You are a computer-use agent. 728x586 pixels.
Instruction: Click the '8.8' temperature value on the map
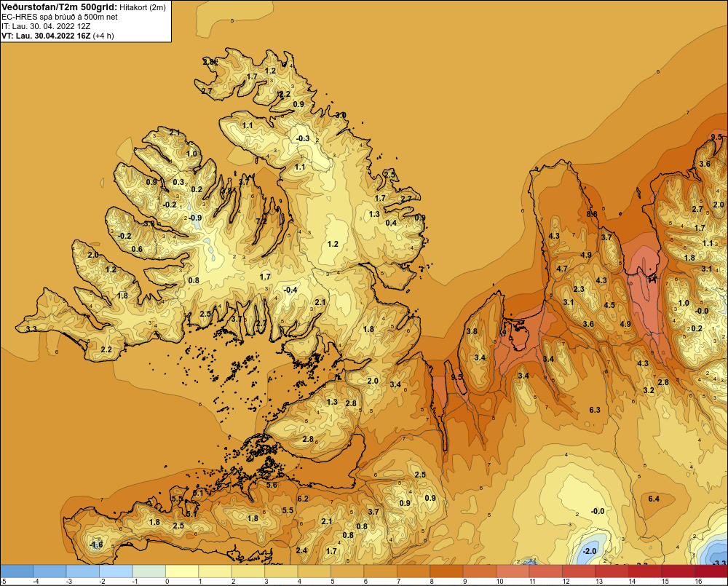point(592,214)
